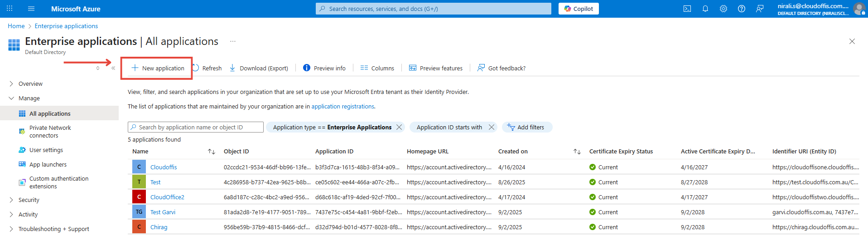Click the search by application name field
Image resolution: width=868 pixels, height=241 pixels.
pyautogui.click(x=196, y=127)
